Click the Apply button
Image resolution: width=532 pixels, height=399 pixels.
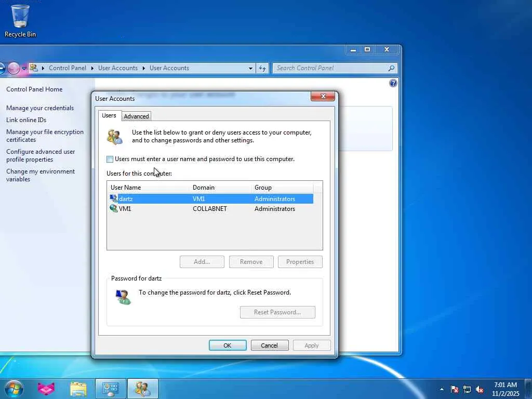click(312, 345)
